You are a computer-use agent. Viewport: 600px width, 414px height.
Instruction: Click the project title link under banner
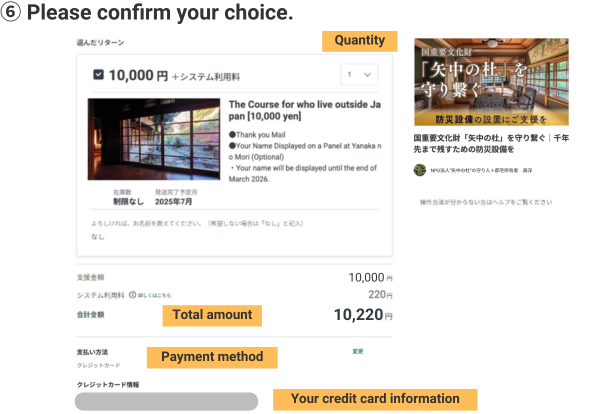click(491, 142)
